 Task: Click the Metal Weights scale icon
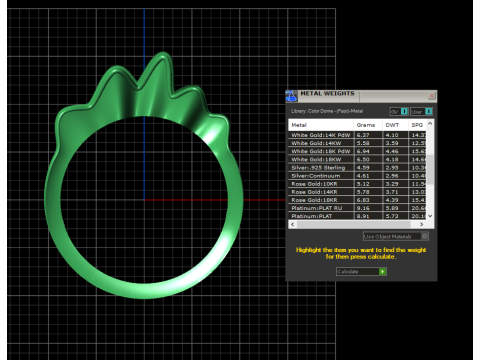(291, 96)
